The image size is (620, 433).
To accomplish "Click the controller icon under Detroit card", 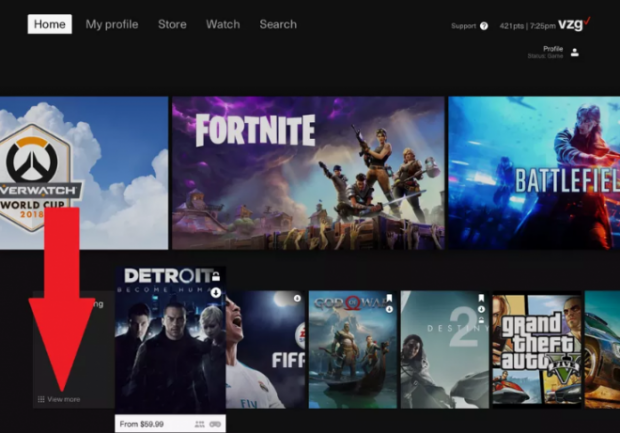I will tap(215, 424).
